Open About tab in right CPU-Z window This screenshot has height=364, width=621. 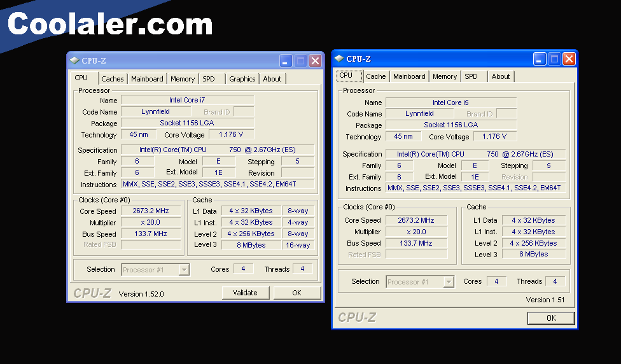pos(501,76)
